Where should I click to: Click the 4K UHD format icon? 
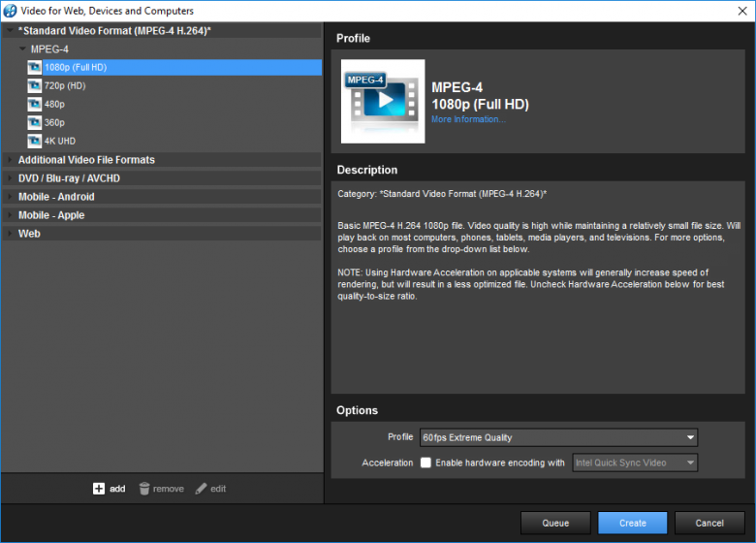34,142
